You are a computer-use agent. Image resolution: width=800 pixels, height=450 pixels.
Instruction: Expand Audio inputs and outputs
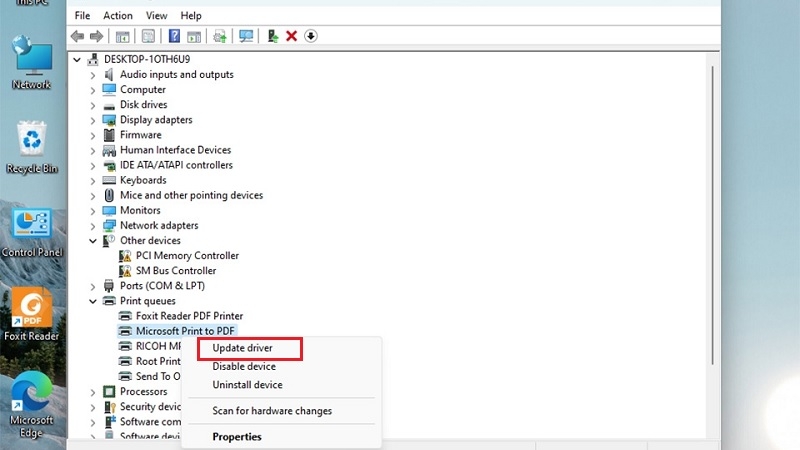(x=93, y=75)
